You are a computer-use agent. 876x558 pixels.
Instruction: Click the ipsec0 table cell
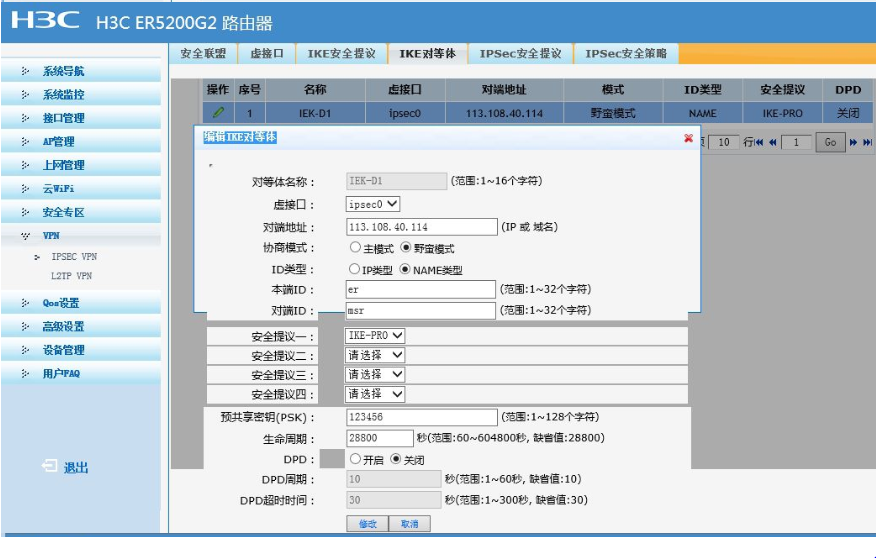[x=405, y=113]
